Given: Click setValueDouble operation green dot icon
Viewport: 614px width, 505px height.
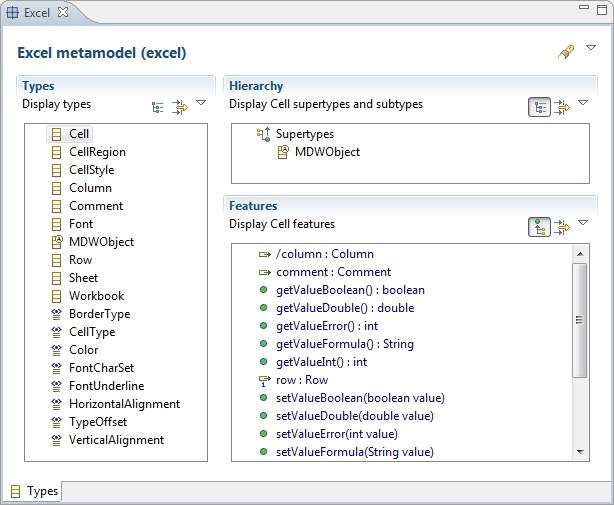Looking at the screenshot, I should point(264,416).
